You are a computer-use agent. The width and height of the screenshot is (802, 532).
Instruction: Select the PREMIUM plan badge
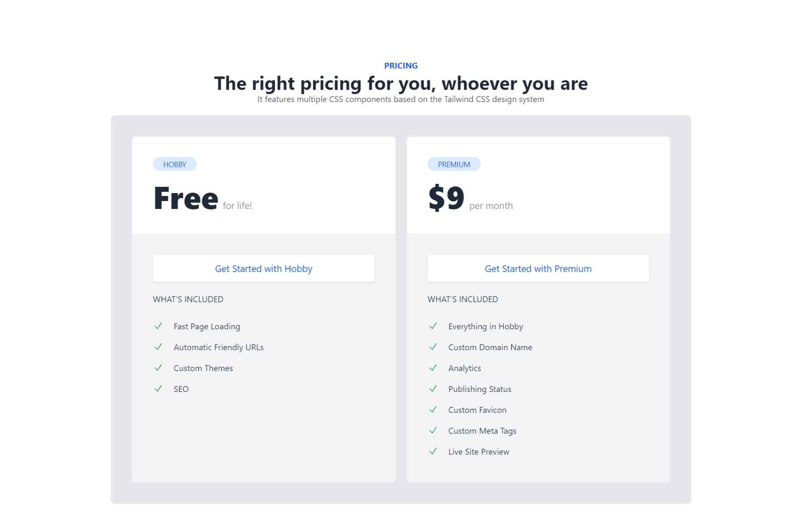[x=454, y=164]
